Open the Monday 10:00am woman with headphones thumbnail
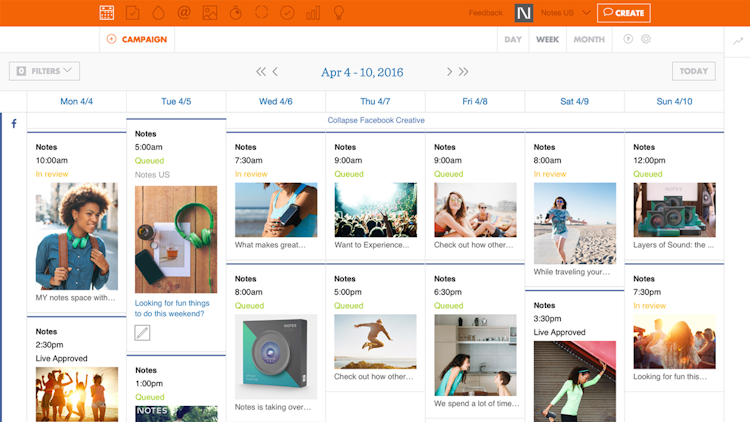Screen dimensions: 750x422 pyautogui.click(x=77, y=236)
